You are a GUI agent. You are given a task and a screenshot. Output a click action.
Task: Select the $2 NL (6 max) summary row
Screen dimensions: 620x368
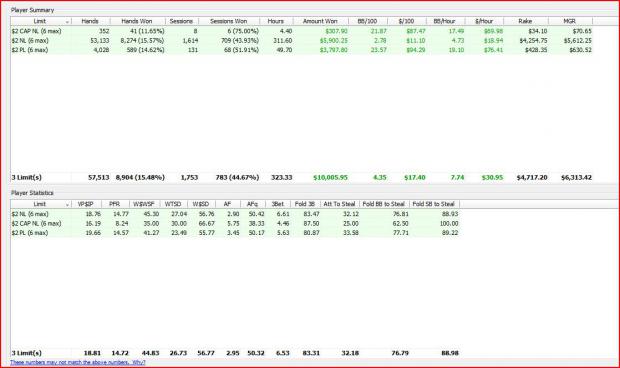[x=301, y=41]
